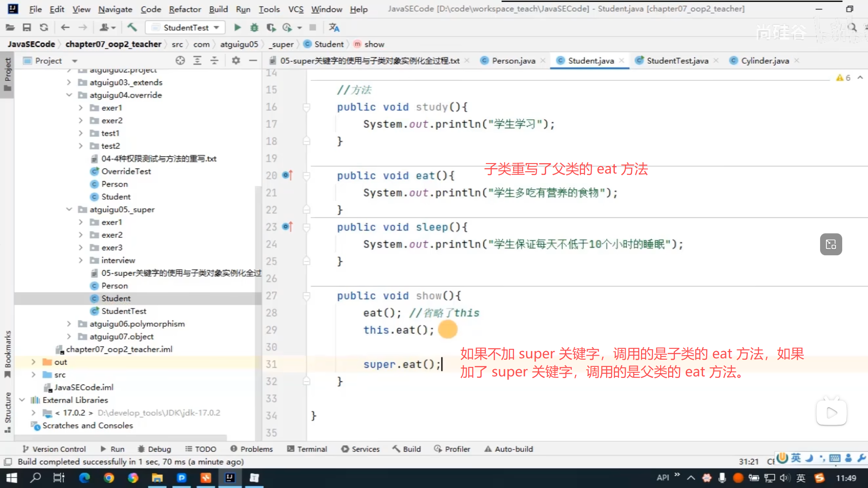Run StudentTest with green play icon
Image resolution: width=868 pixels, height=488 pixels.
pos(237,28)
